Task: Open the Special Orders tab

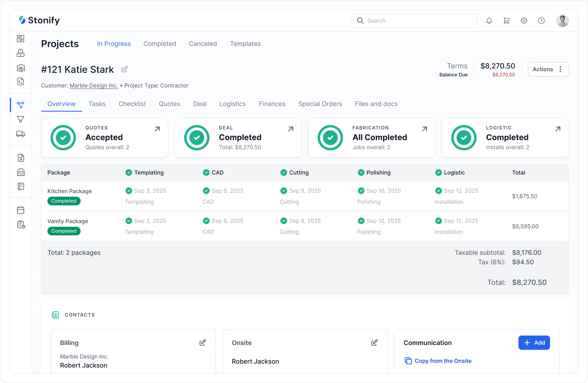Action: click(320, 104)
